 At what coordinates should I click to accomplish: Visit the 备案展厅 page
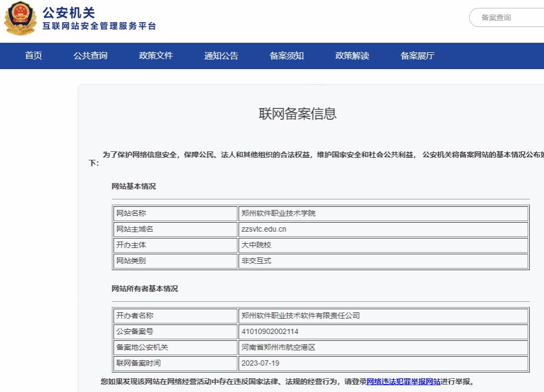pyautogui.click(x=418, y=56)
